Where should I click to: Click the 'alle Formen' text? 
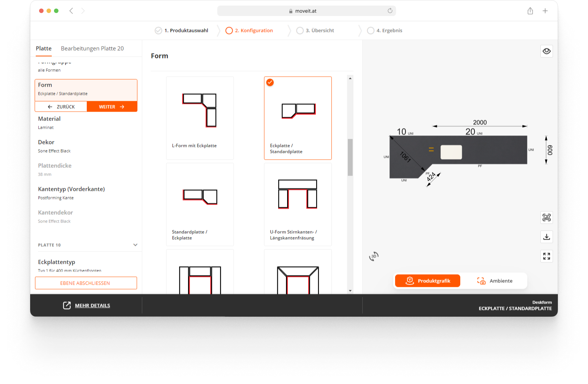49,70
